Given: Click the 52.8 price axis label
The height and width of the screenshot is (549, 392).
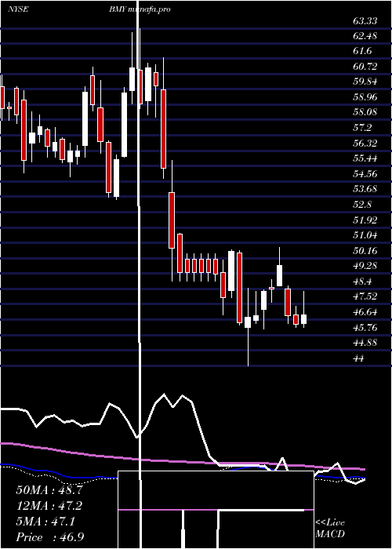Looking at the screenshot, I should click(362, 205).
